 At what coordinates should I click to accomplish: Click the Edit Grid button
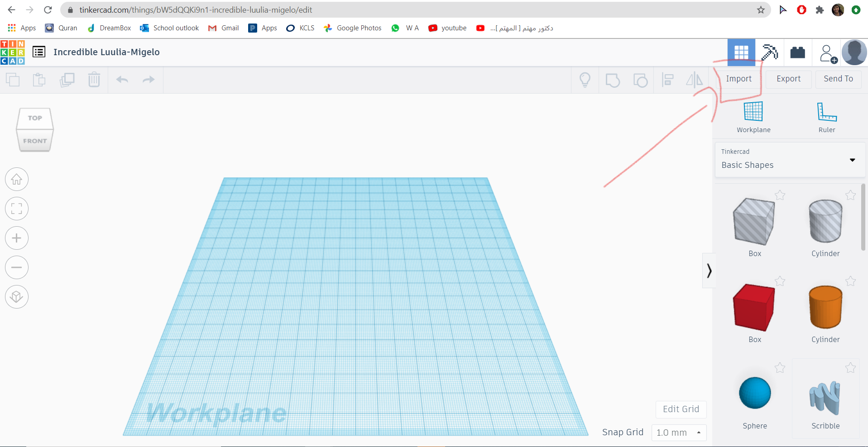point(681,409)
